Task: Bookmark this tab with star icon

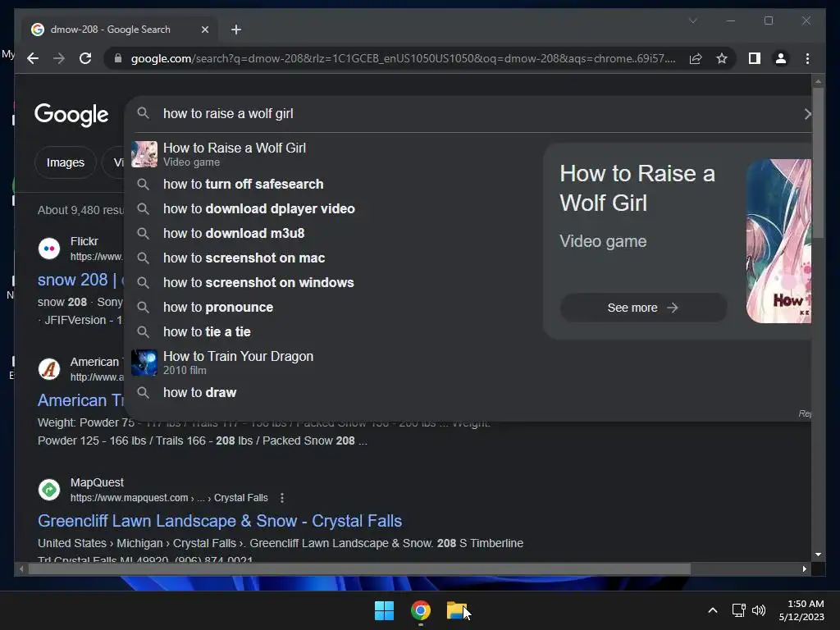Action: 722,58
